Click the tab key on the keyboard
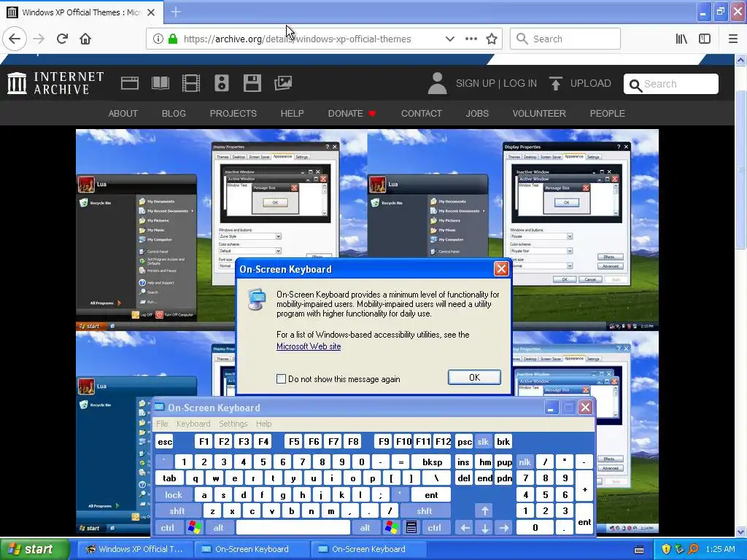This screenshot has width=747, height=560. 169,478
